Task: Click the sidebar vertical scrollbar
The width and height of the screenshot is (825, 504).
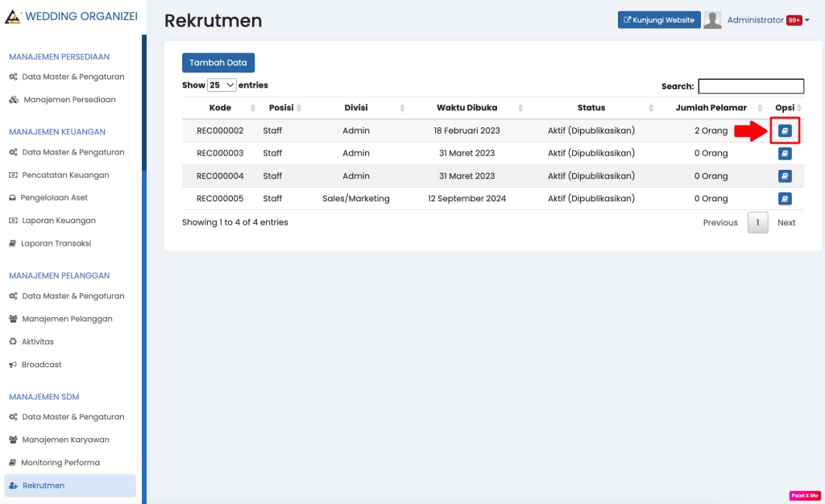Action: pyautogui.click(x=144, y=105)
